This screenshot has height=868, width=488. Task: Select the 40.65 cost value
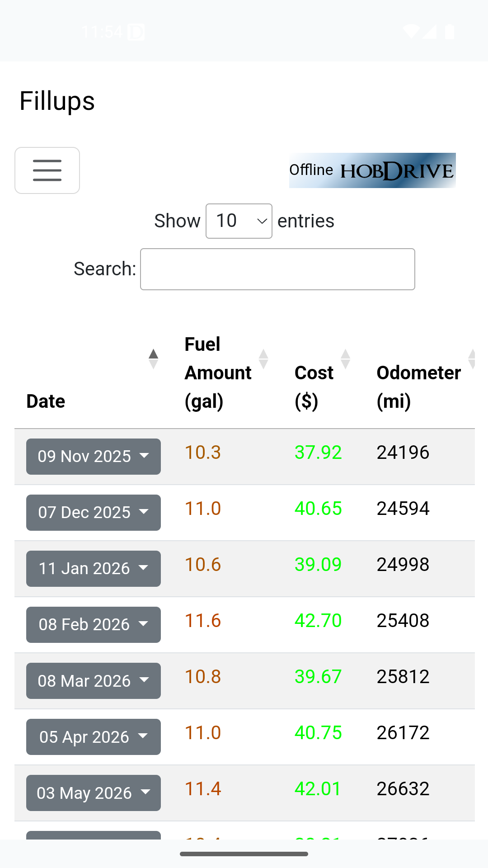click(x=318, y=509)
